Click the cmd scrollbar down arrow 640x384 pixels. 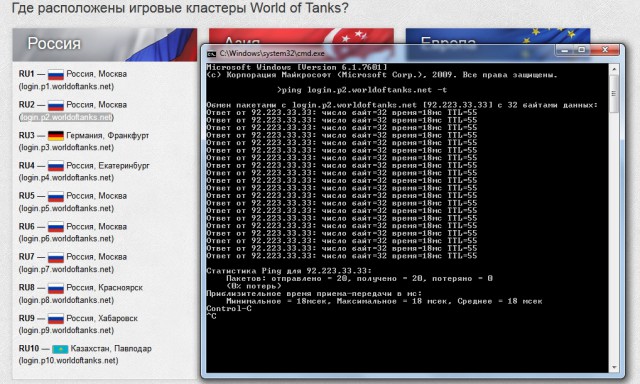tap(613, 367)
